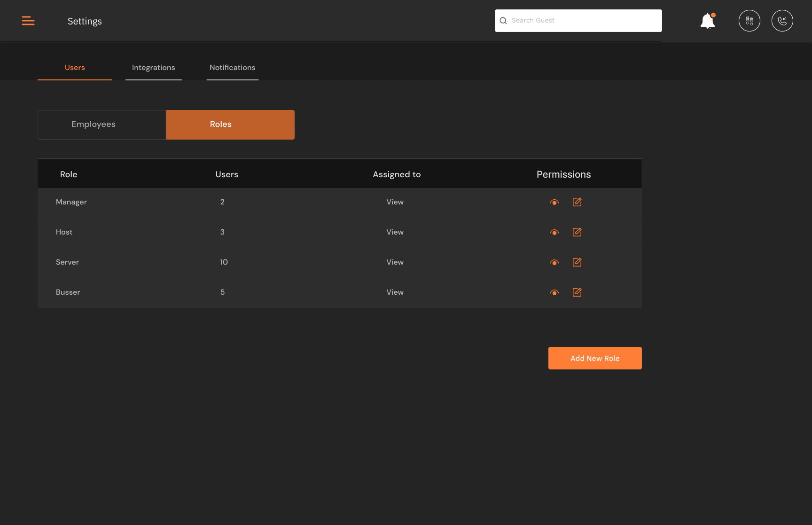Viewport: 812px width, 525px height.
Task: Edit permissions for Host role
Action: coord(577,232)
